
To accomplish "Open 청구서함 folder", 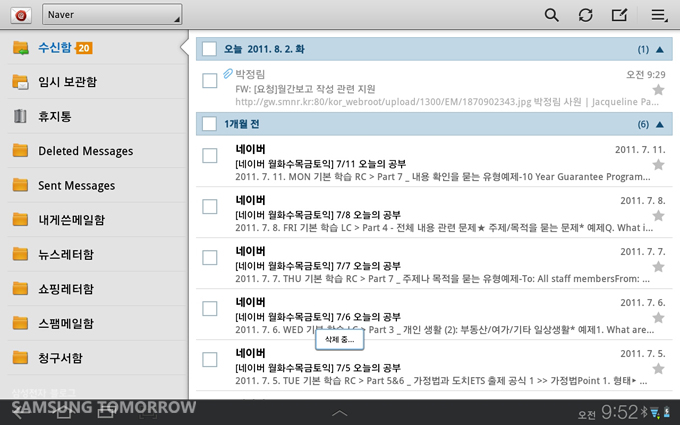I will [x=96, y=358].
